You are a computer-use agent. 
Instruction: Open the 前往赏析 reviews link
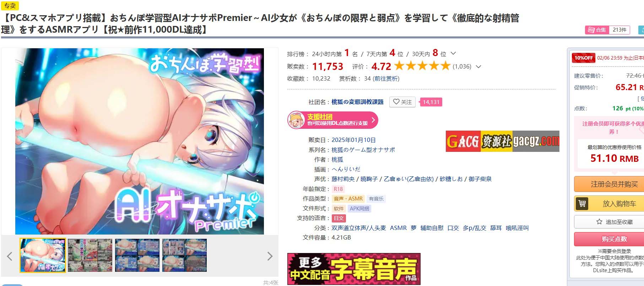coord(386,78)
